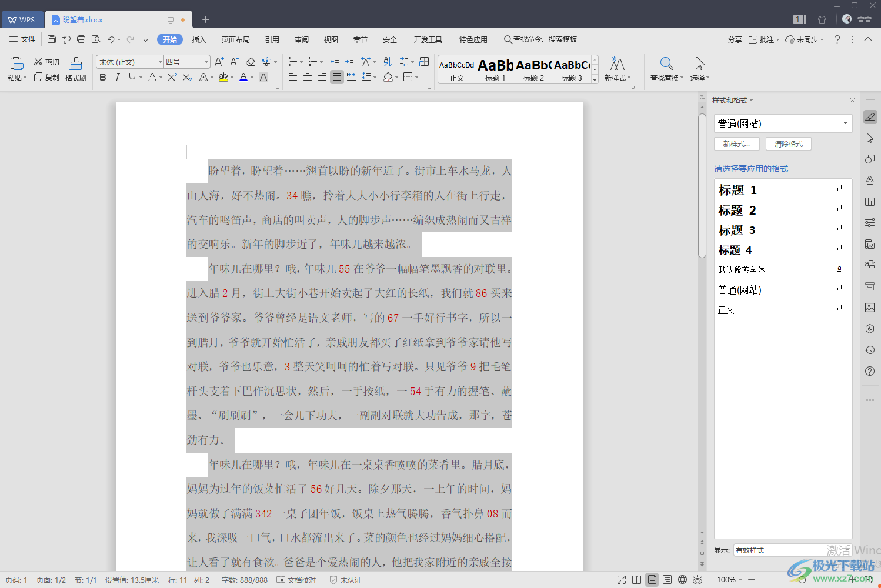
Task: Switch to the 视图 ribbon tab
Action: click(331, 39)
